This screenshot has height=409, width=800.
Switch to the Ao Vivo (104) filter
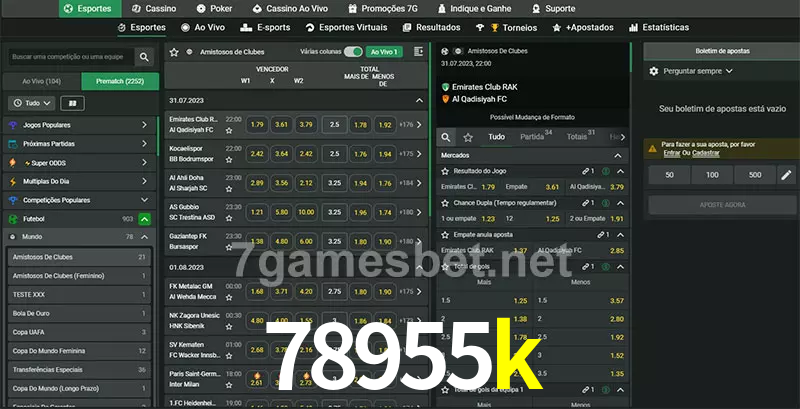(42, 81)
